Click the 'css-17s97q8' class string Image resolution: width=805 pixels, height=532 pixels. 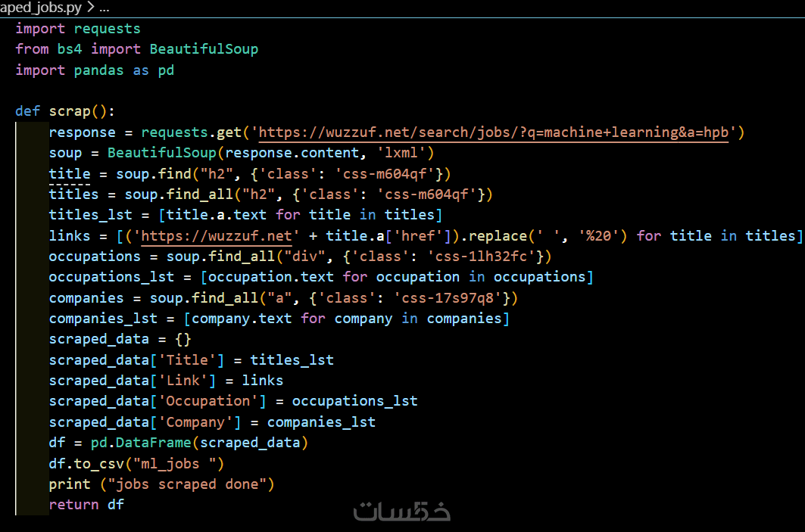tap(456, 297)
